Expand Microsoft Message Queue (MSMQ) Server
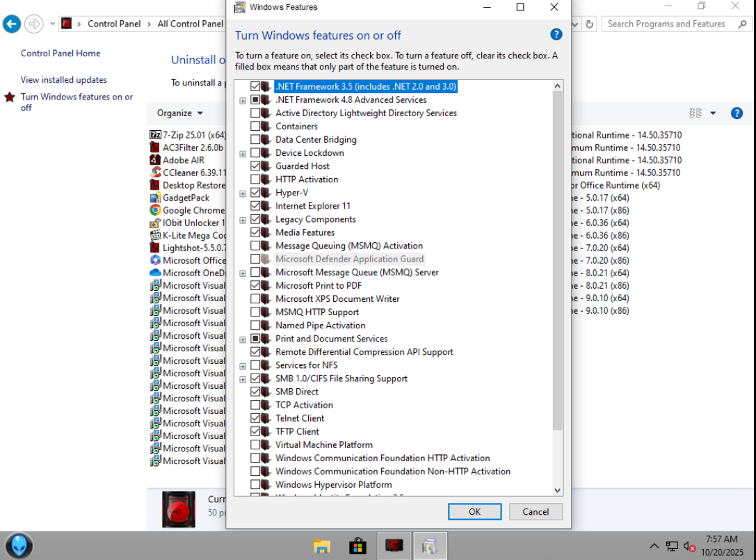756x560 pixels. click(243, 273)
